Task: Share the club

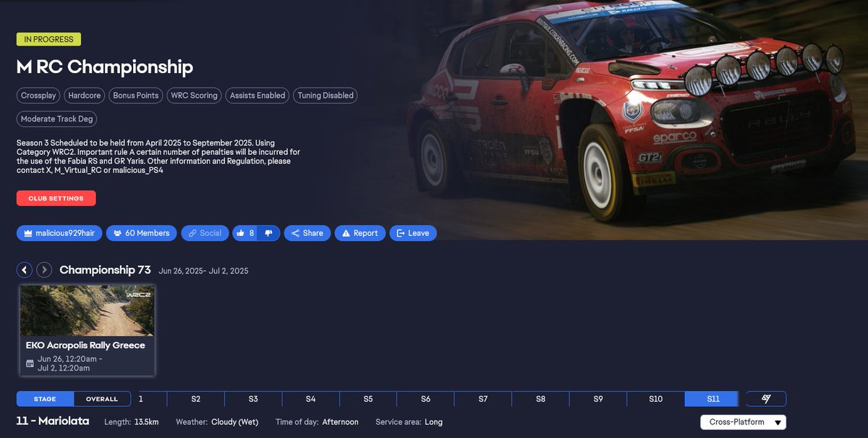Action: point(307,233)
